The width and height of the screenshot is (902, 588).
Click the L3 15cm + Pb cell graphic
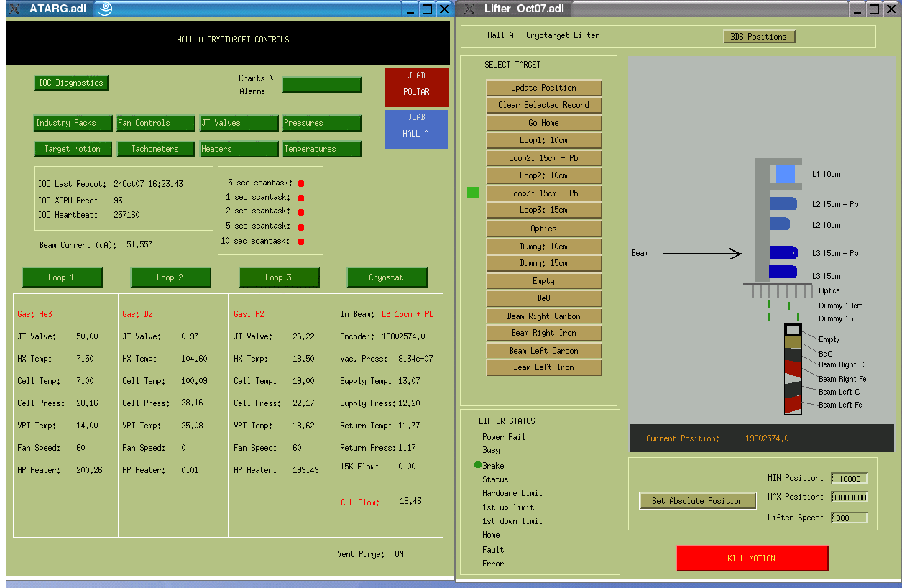point(783,252)
